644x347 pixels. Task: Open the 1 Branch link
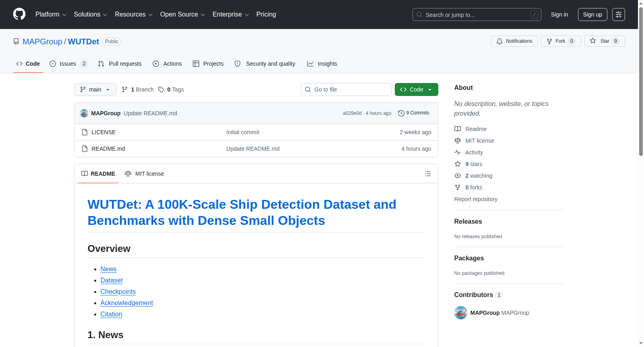point(138,89)
